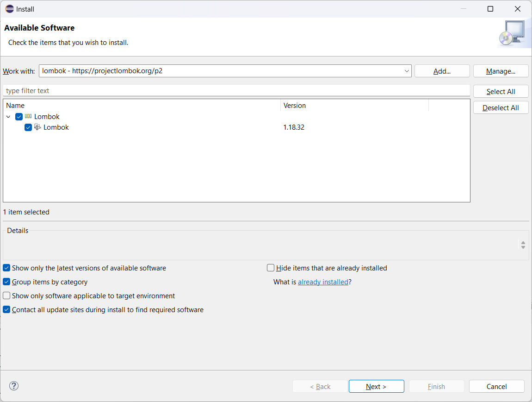The width and height of the screenshot is (532, 402).
Task: Click the Details area scroll stepper arrows
Action: pyautogui.click(x=523, y=245)
